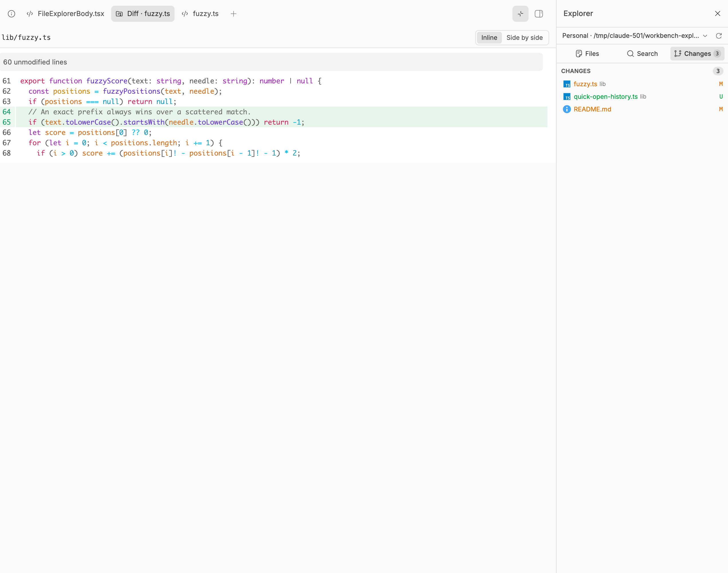The width and height of the screenshot is (728, 573).
Task: Close the Explorer panel
Action: pyautogui.click(x=718, y=13)
